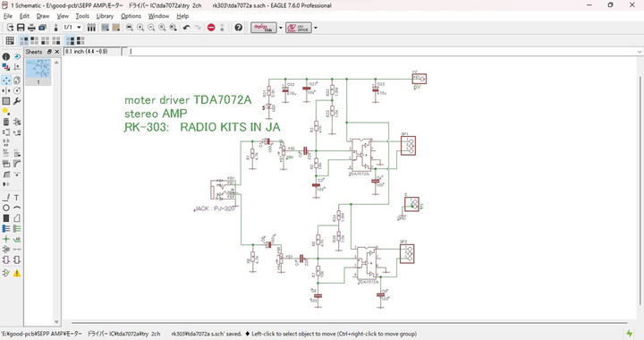Click the Save schematic icon
Viewport: 644px width, 340px height.
click(21, 28)
